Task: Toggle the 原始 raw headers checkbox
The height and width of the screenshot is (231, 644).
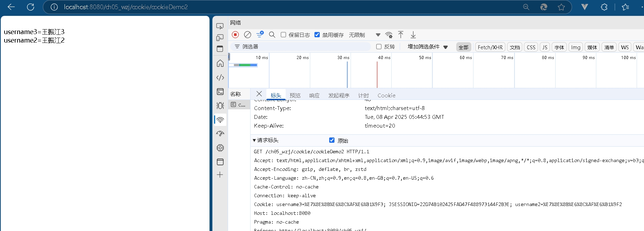Action: (x=332, y=140)
